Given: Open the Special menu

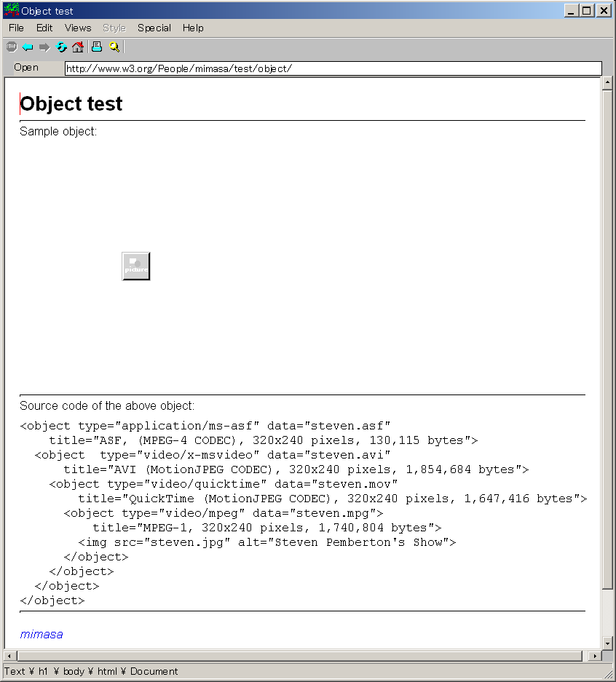Looking at the screenshot, I should pos(154,28).
